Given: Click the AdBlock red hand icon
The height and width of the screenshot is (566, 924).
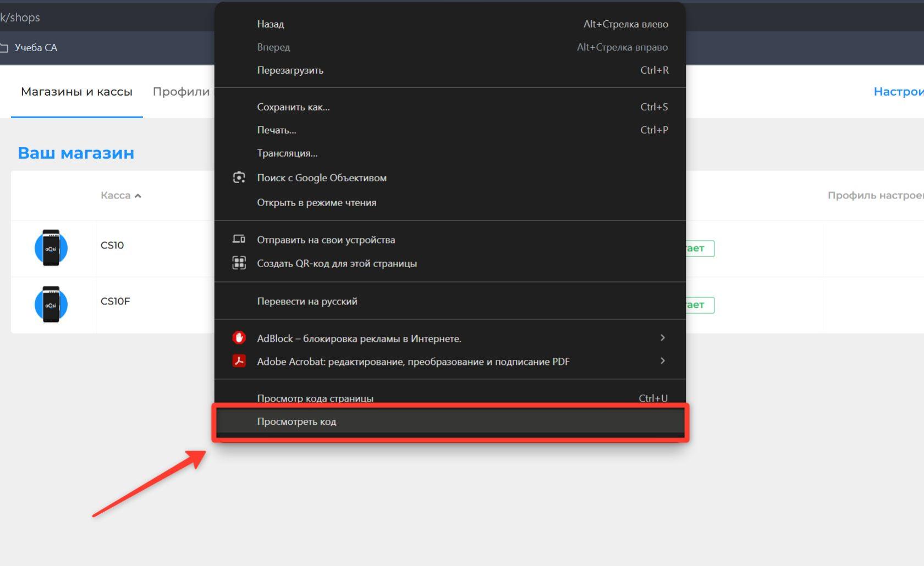Looking at the screenshot, I should click(239, 337).
